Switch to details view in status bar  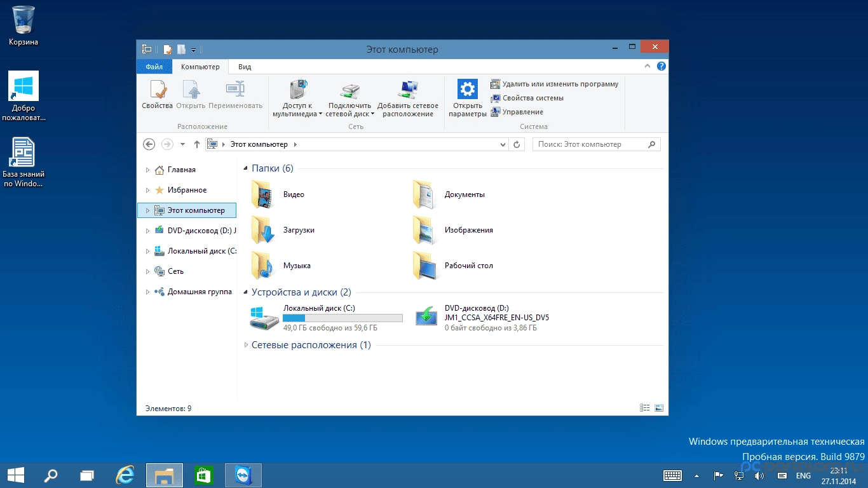point(645,408)
